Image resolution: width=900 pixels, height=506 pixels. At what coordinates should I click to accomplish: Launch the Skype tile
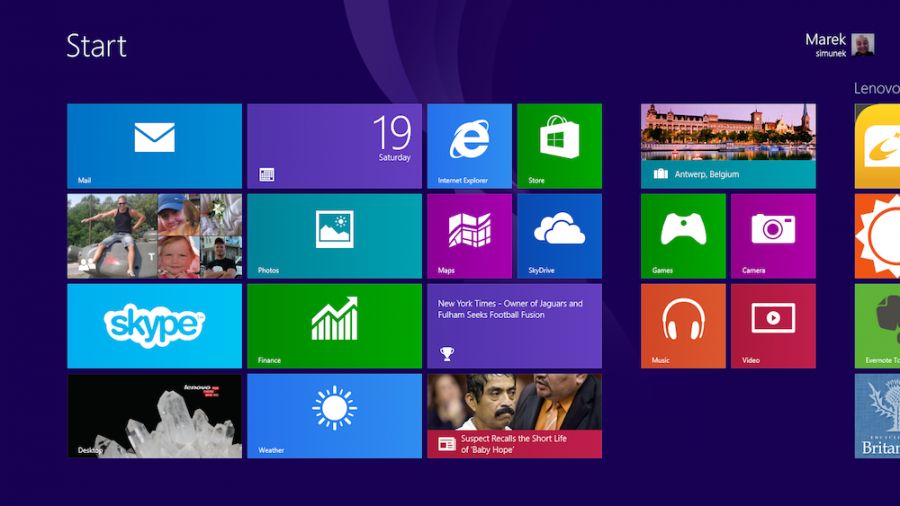[154, 326]
